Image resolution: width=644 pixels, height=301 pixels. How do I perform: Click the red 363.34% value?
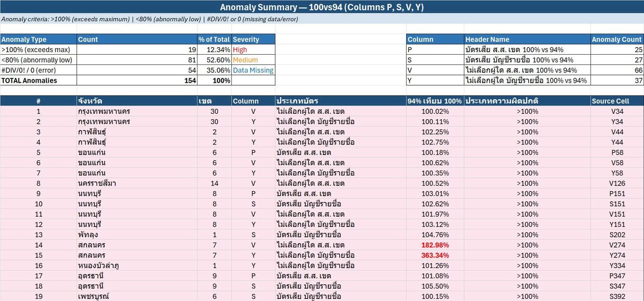coord(435,255)
